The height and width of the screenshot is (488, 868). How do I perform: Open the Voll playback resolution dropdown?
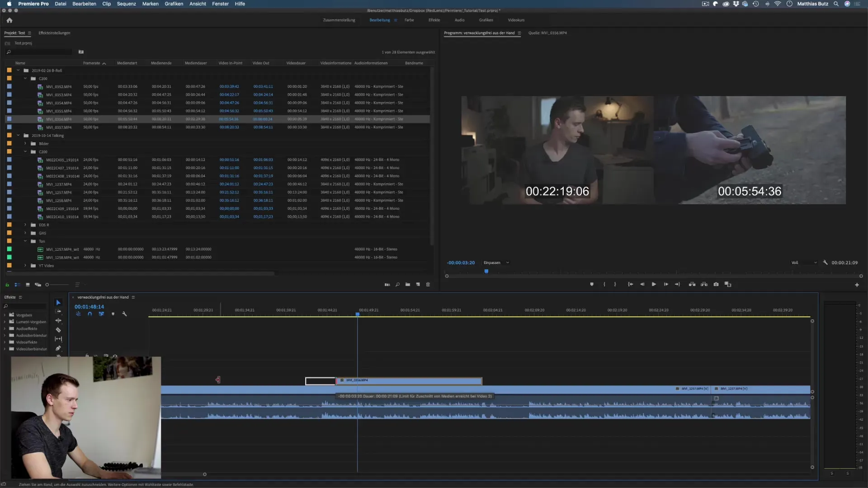[804, 263]
